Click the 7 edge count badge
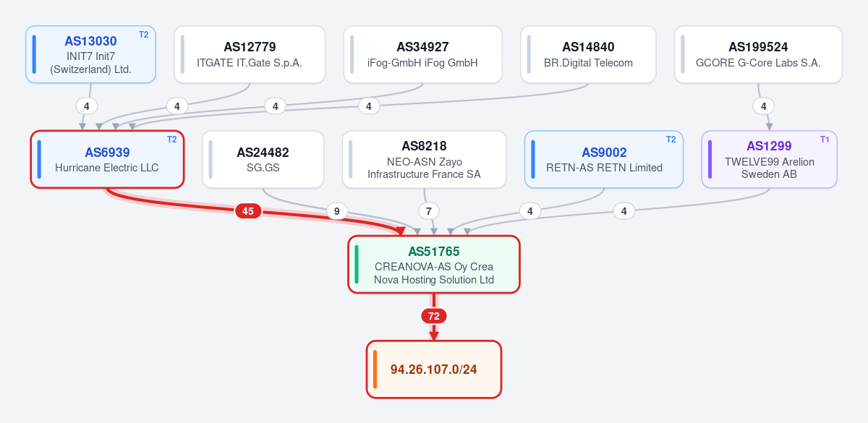 point(429,211)
